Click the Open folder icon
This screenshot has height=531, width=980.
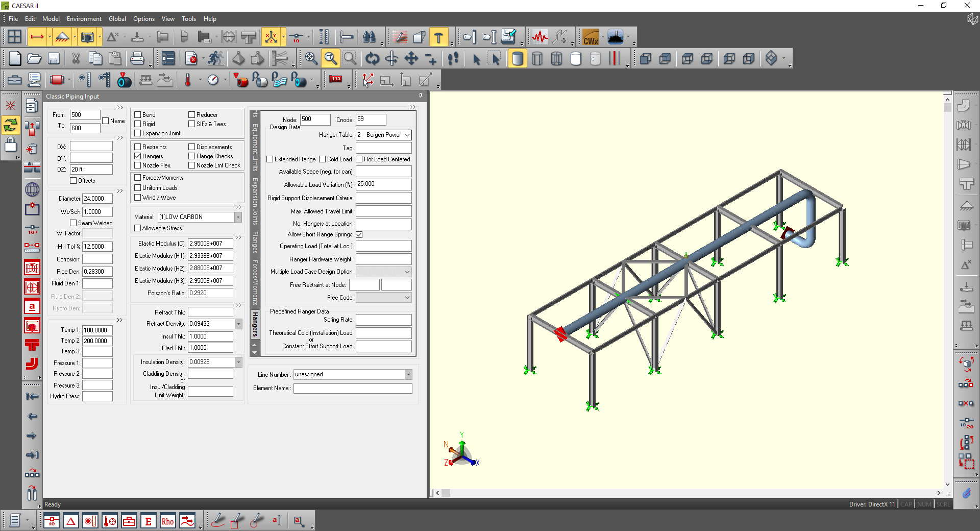tap(34, 59)
